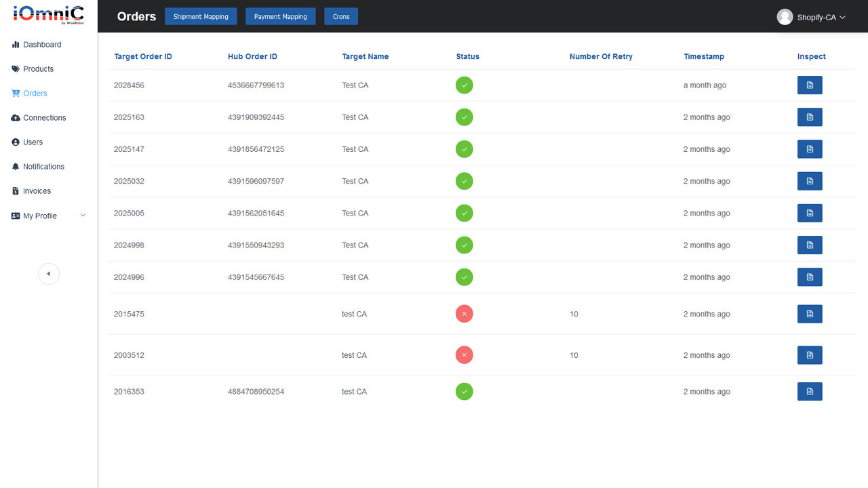Click the green success status on order 2024996
Viewport: 868px width, 488px height.
point(464,277)
